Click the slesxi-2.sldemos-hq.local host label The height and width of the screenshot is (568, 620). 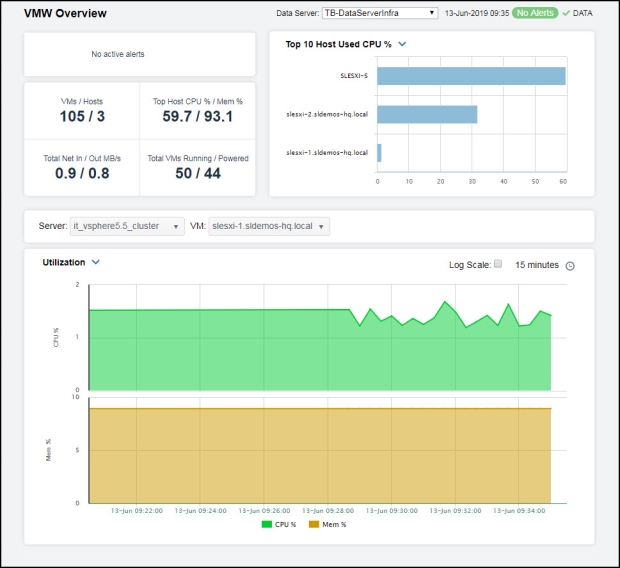click(x=327, y=114)
